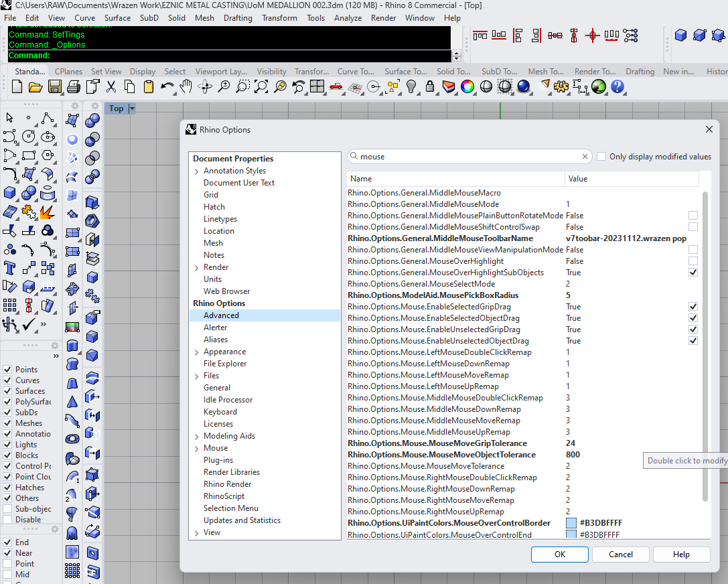Enable the Point object snap
This screenshot has width=728, height=584.
click(7, 564)
